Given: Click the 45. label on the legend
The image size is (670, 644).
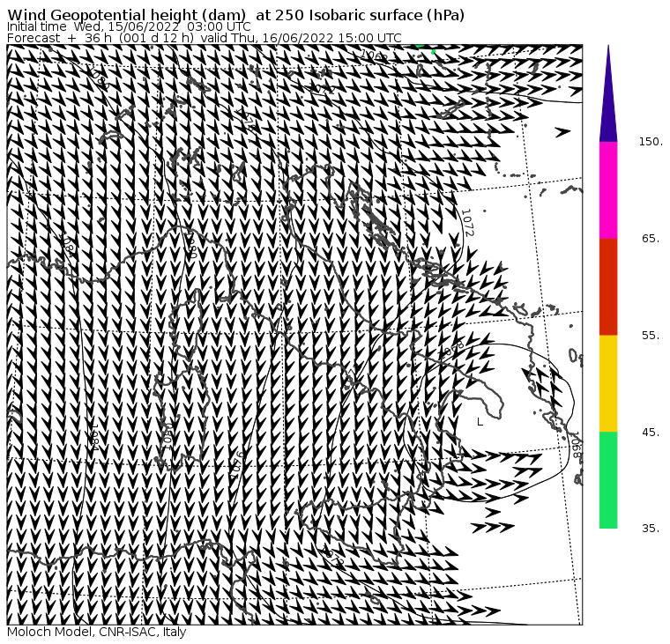Looking at the screenshot, I should [651, 433].
